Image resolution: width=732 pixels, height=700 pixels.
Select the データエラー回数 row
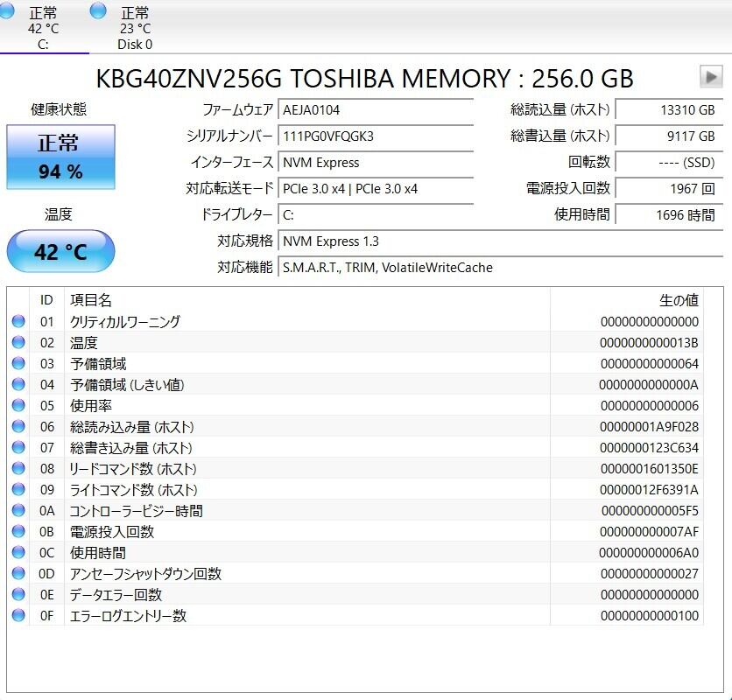355,594
